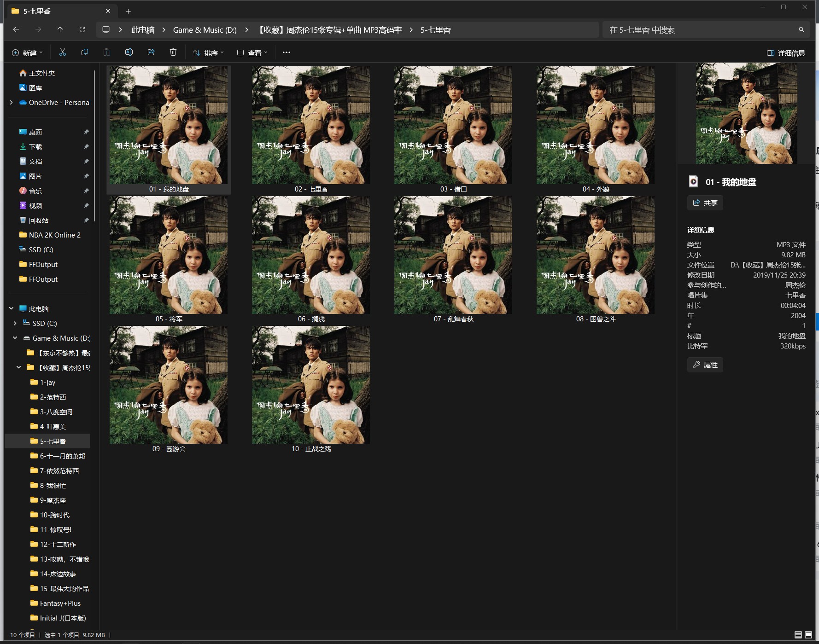The width and height of the screenshot is (819, 644).
Task: Open the 新建 dropdown menu
Action: click(27, 53)
